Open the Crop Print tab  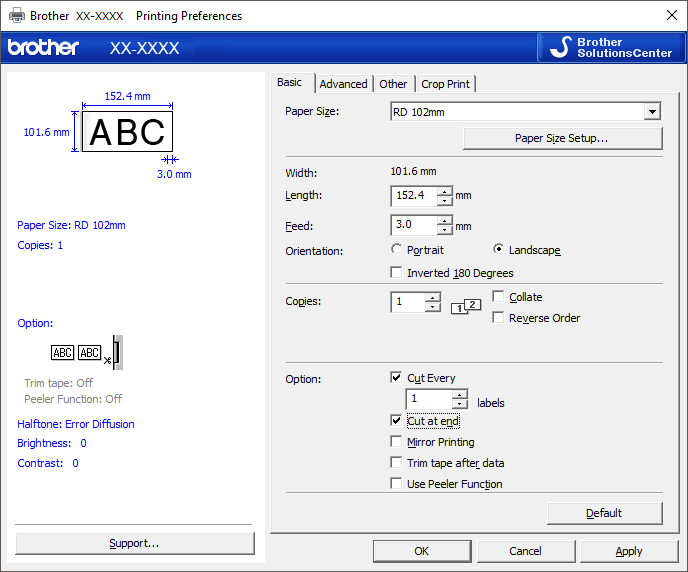tap(445, 84)
